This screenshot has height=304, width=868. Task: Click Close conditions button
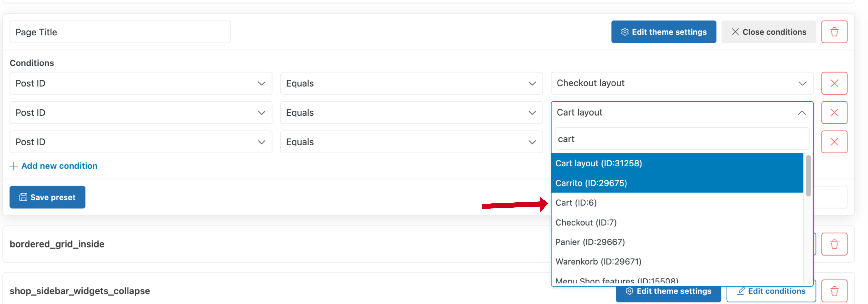pos(769,32)
